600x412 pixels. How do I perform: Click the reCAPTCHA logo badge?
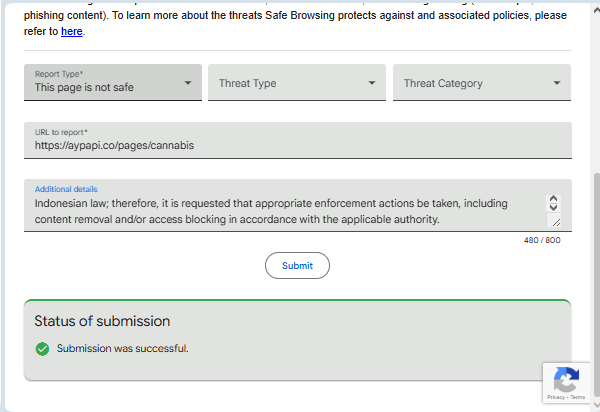pos(566,380)
